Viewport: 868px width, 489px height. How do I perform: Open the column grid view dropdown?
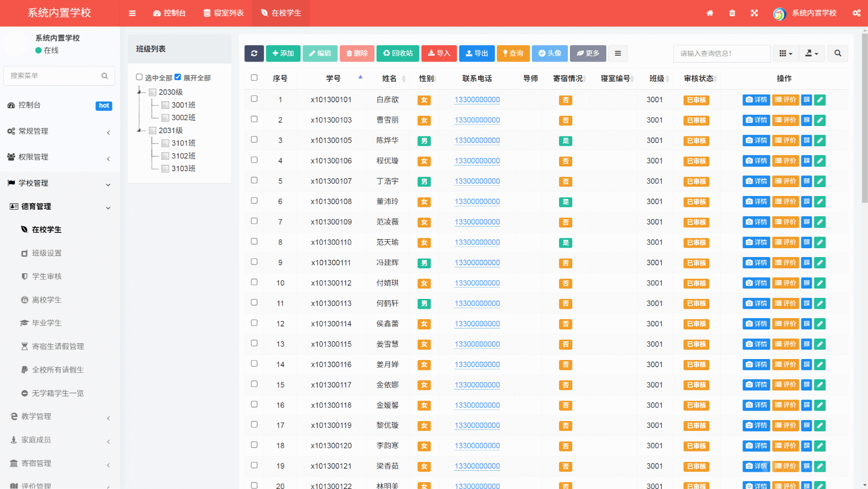[786, 53]
